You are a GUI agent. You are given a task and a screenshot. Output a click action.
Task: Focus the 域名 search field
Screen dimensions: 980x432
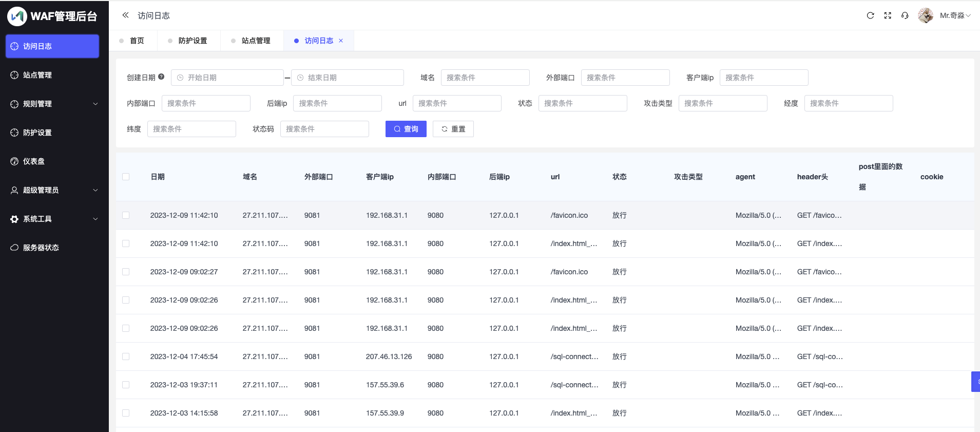tap(485, 78)
